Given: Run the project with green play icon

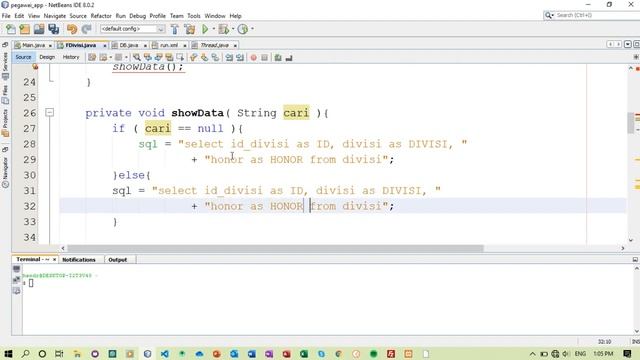Looking at the screenshot, I should (x=205, y=29).
